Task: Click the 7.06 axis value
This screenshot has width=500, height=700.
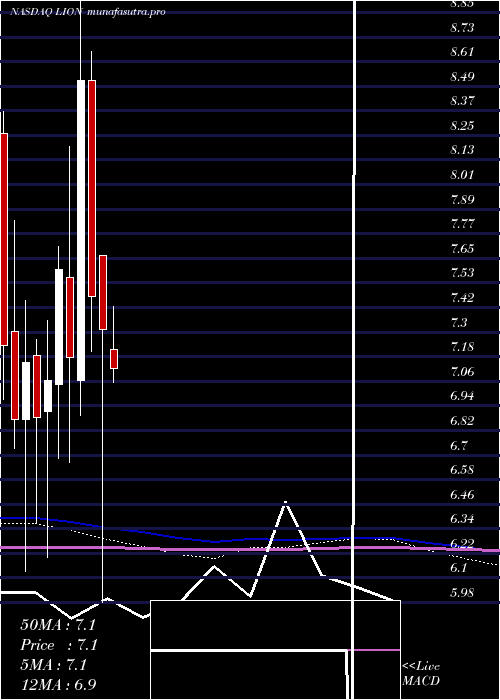Action: [462, 371]
